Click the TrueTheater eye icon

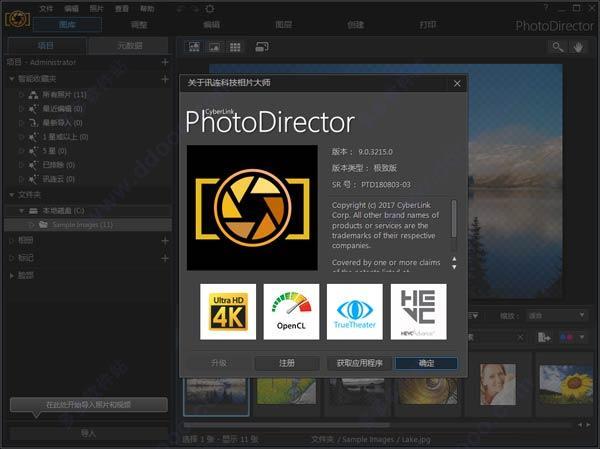coord(355,312)
